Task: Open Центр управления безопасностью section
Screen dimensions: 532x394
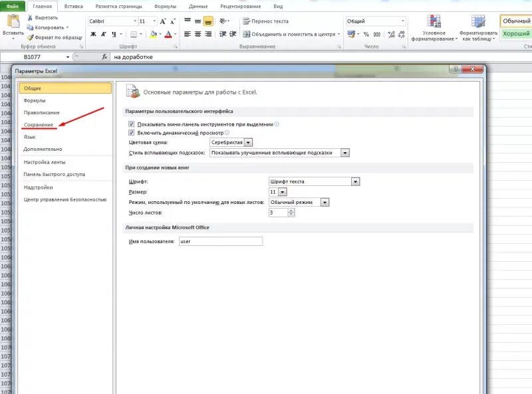Action: [65, 200]
